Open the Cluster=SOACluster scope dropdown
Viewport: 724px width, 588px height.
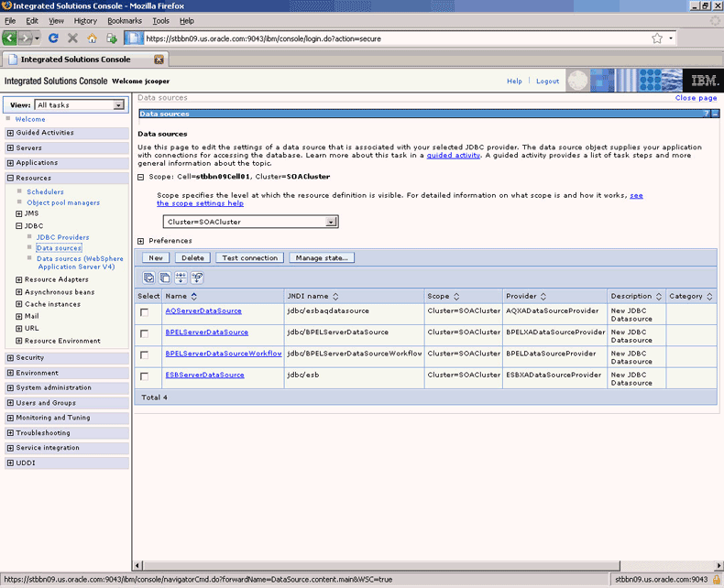coord(250,222)
